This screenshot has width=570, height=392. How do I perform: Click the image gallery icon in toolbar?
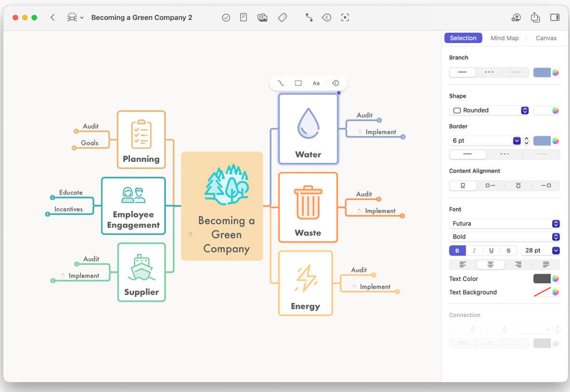pyautogui.click(x=263, y=17)
